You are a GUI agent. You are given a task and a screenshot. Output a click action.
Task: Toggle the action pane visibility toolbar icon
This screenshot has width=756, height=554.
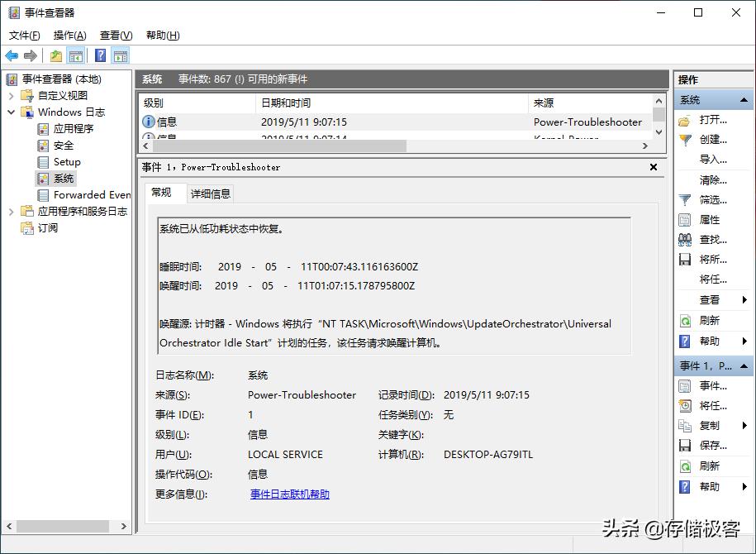[x=120, y=55]
